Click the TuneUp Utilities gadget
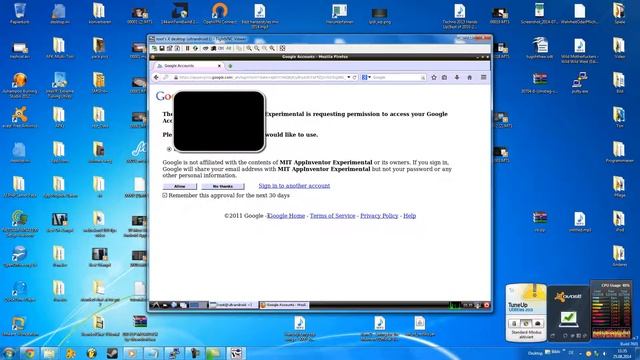Screen dimensions: 640x360 (526, 312)
